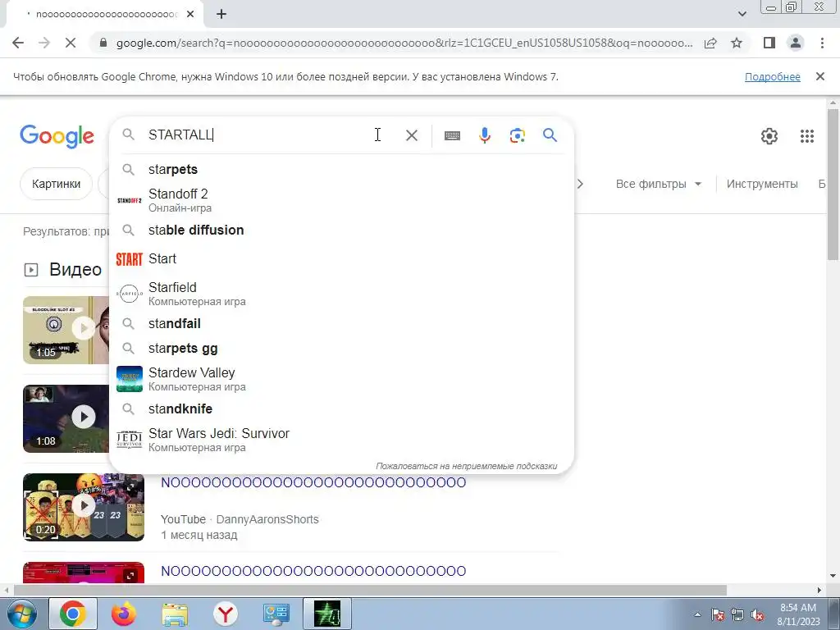Choose the Start suggestion with red logo
The image size is (840, 630).
342,258
